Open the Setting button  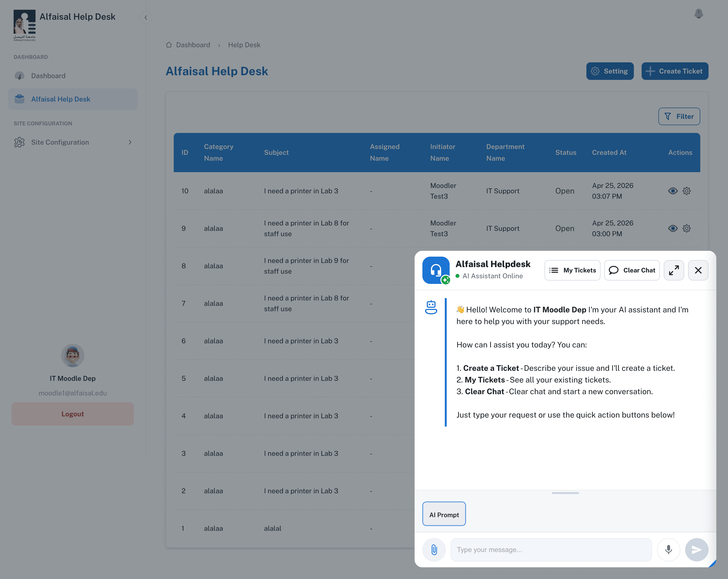pos(610,71)
